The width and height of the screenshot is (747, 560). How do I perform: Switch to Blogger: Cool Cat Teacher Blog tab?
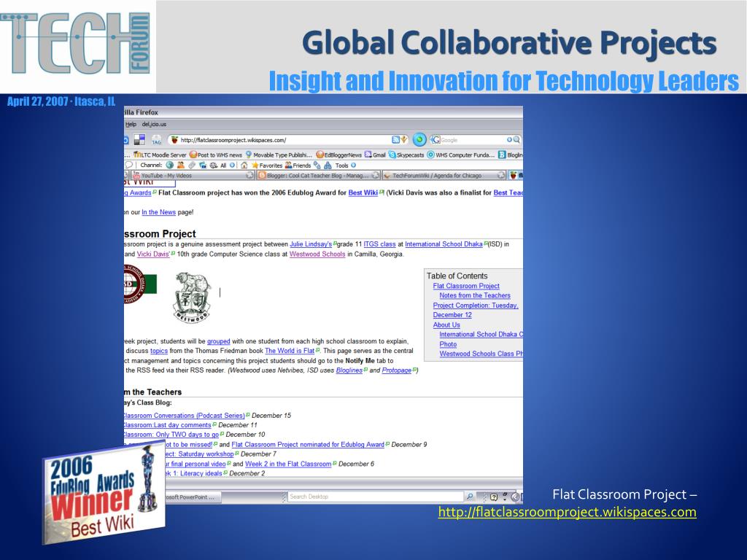pyautogui.click(x=318, y=175)
